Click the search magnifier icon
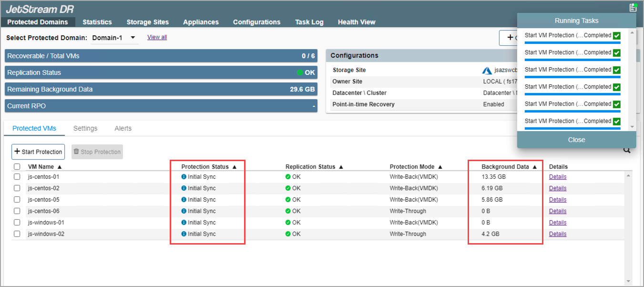 [x=627, y=150]
